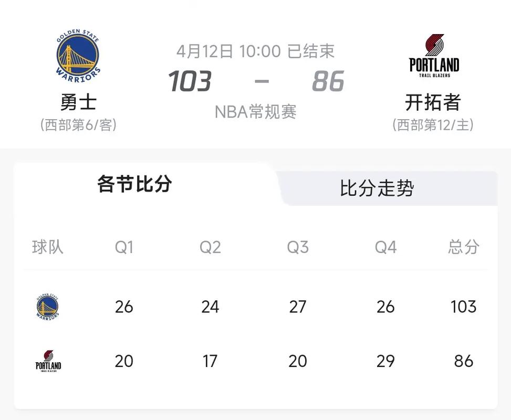511x420 pixels.
Task: Click the Portland Trail Blazers logo at top right
Action: tap(434, 55)
